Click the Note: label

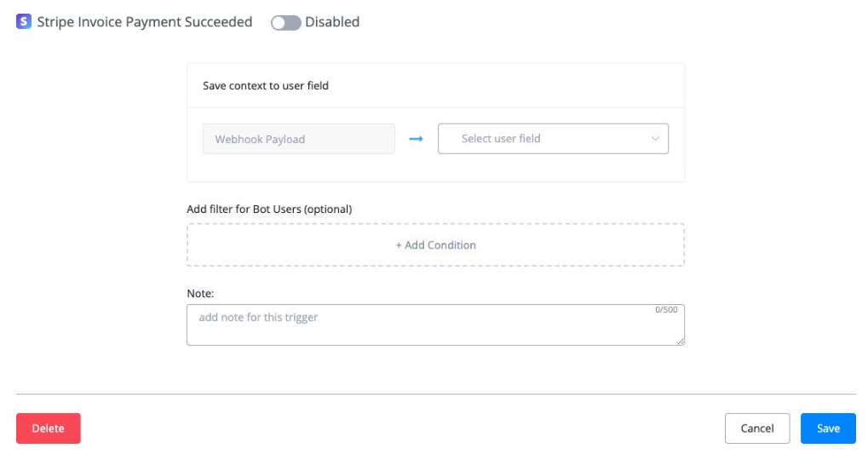point(200,293)
